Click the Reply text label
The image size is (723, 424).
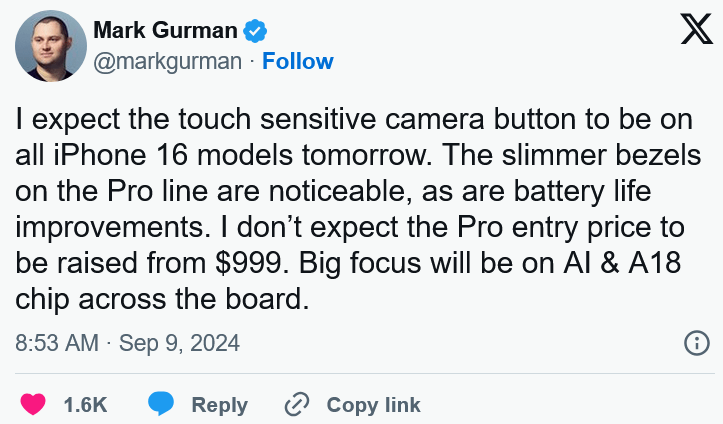[x=219, y=405]
